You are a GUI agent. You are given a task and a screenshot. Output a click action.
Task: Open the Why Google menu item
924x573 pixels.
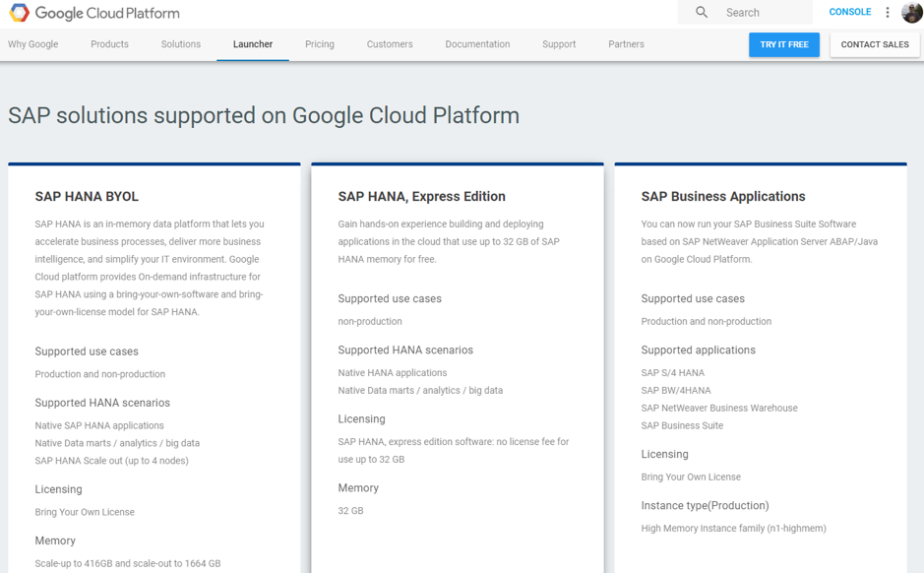[33, 44]
